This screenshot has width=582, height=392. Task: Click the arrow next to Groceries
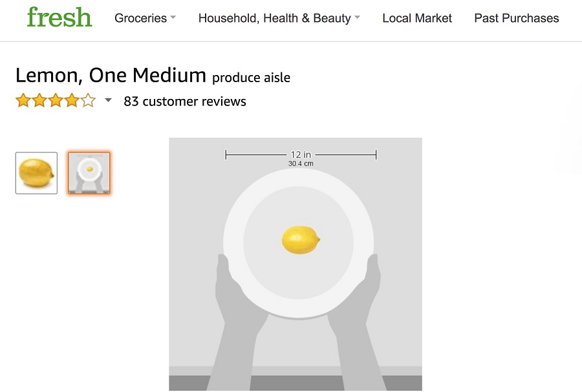click(x=173, y=17)
